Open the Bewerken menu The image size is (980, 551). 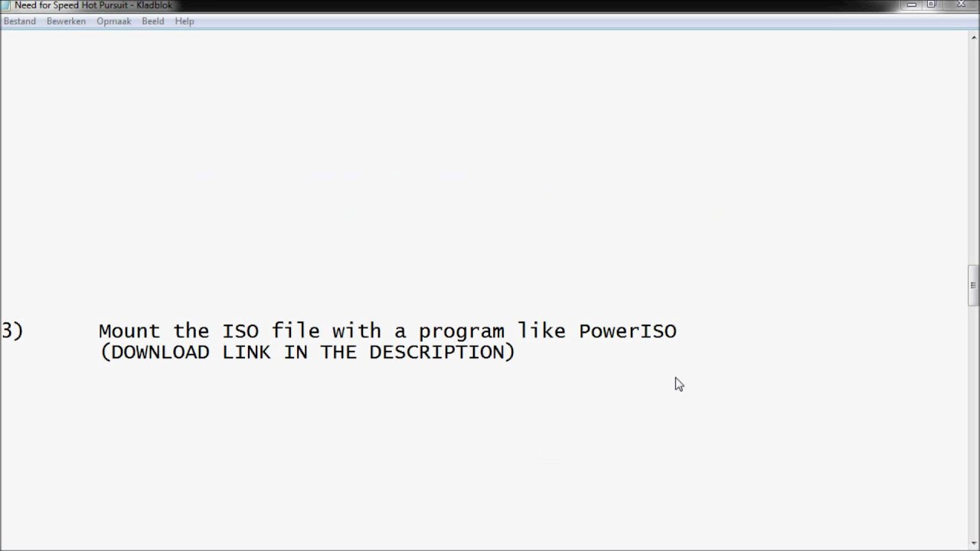pyautogui.click(x=66, y=21)
